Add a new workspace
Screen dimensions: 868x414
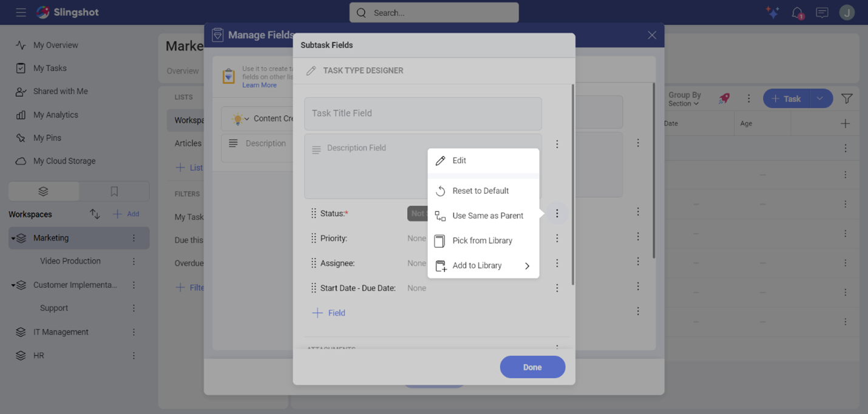[126, 214]
